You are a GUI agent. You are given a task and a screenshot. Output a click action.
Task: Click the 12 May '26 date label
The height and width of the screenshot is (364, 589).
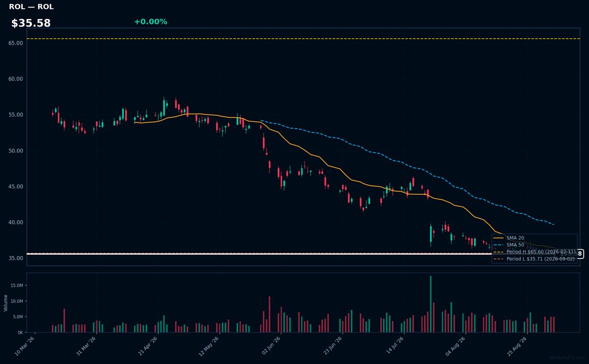pos(209,346)
